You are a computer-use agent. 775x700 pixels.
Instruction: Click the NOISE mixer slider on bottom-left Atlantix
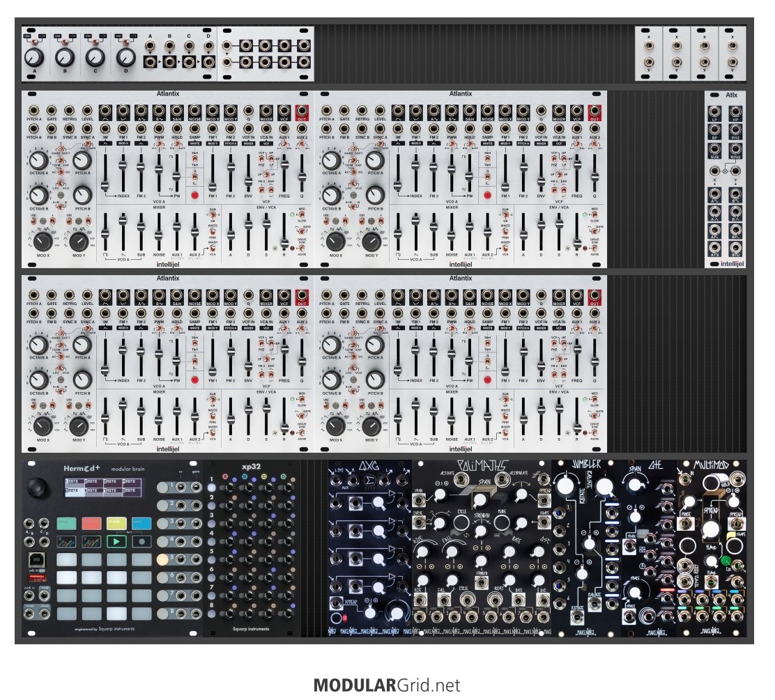159,417
